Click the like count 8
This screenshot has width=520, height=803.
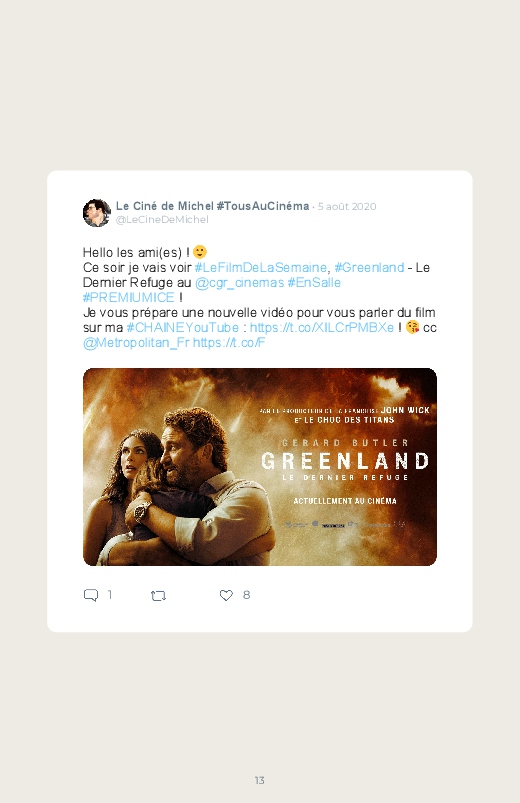[x=246, y=595]
